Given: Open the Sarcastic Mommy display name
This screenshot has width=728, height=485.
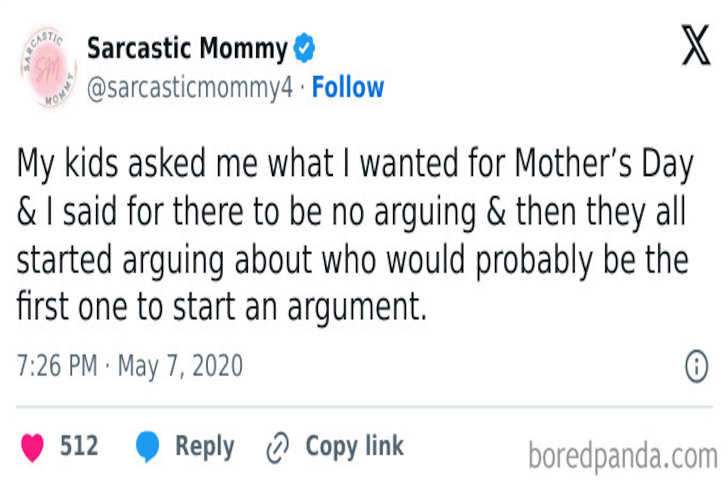Looking at the screenshot, I should (x=187, y=47).
